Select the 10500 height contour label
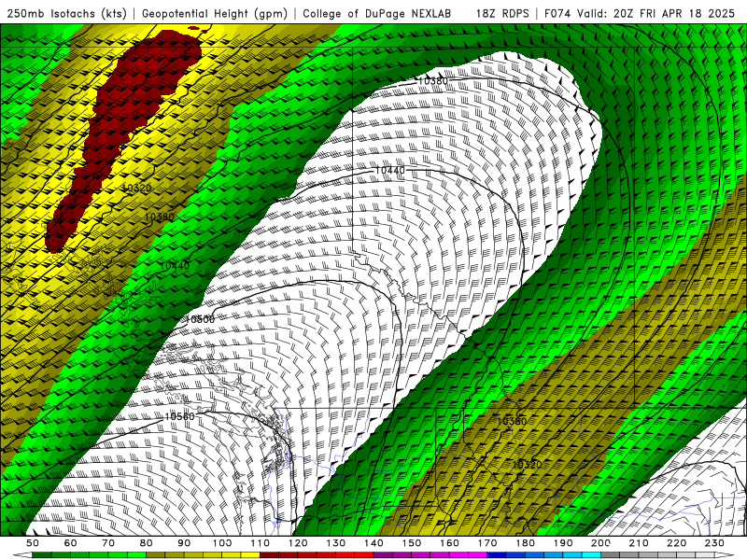Image resolution: width=747 pixels, height=560 pixels. click(x=200, y=319)
